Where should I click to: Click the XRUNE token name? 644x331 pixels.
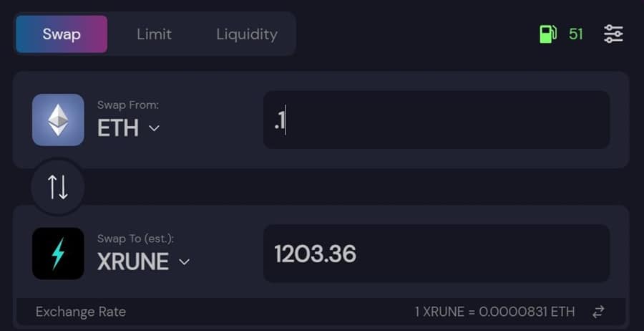click(133, 262)
